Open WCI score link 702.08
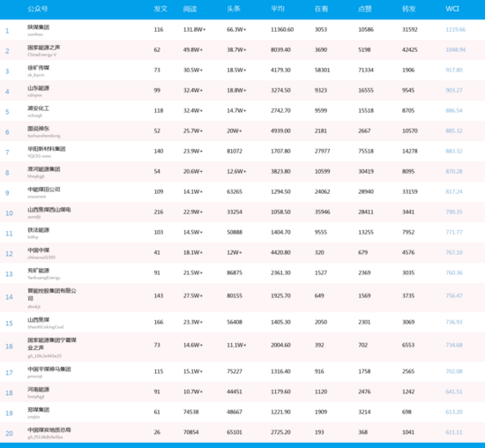The height and width of the screenshot is (448, 485). click(x=454, y=371)
